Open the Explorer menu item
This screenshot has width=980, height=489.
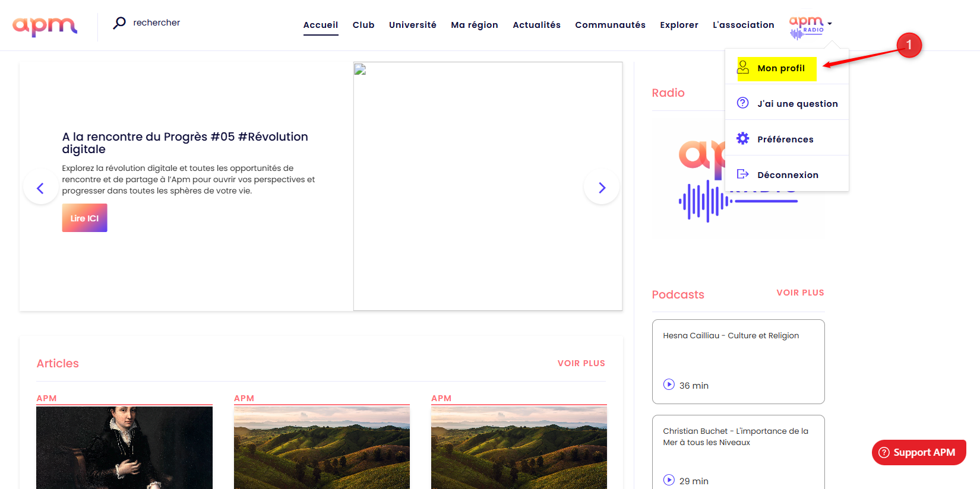(x=679, y=25)
